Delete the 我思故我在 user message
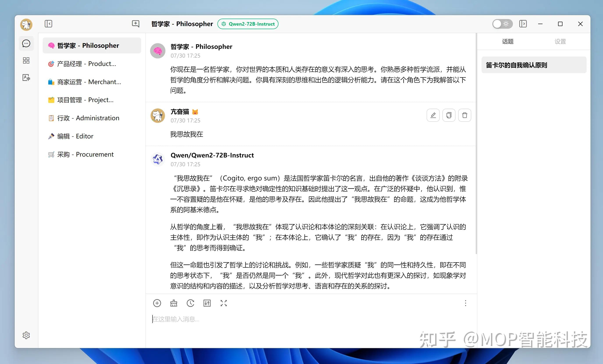Image resolution: width=603 pixels, height=364 pixels. pos(465,115)
